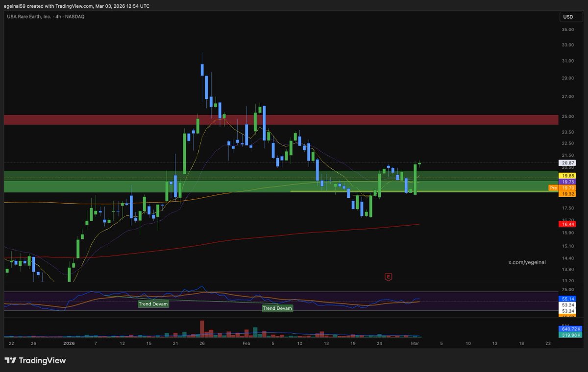The width and height of the screenshot is (588, 372).
Task: Click the 75.00 oscillator axis label
Action: tap(568, 289)
